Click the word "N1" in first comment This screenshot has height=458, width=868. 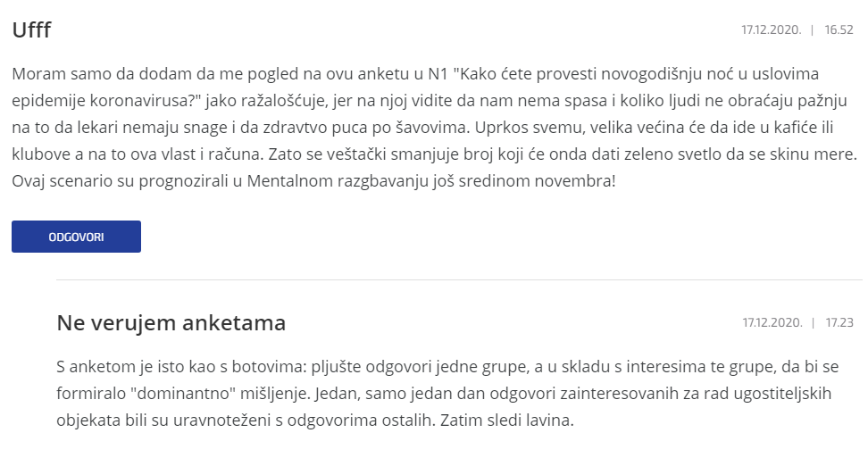(438, 73)
